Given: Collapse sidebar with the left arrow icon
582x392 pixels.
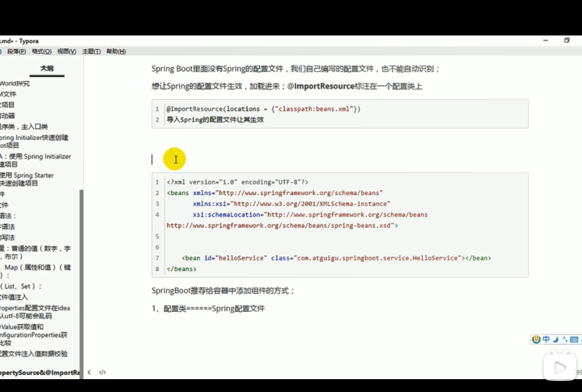Looking at the screenshot, I should tap(89, 372).
